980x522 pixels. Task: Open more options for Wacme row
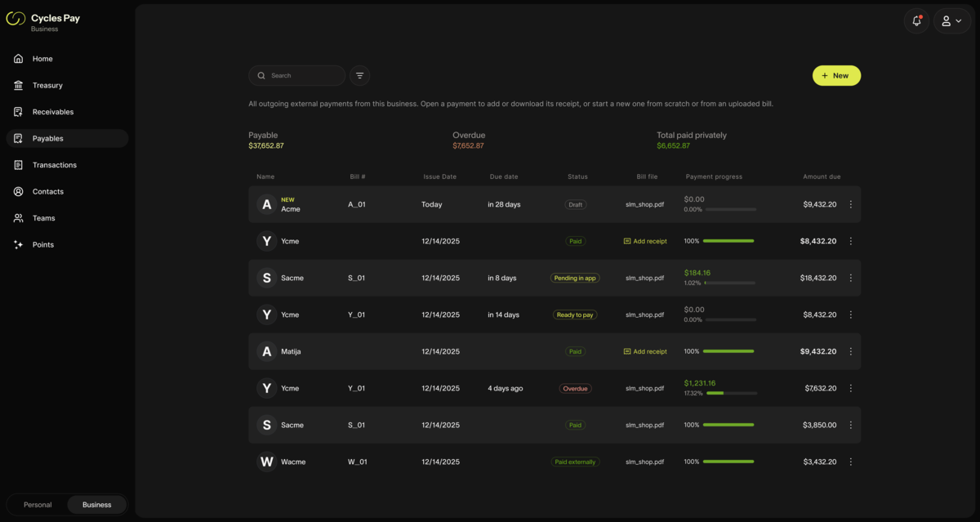[x=850, y=462]
